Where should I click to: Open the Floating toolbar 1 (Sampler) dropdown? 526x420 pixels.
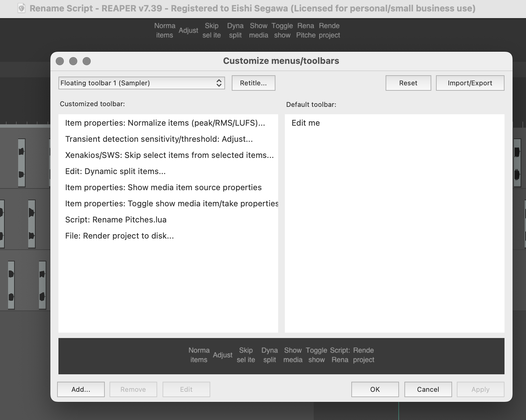[141, 83]
